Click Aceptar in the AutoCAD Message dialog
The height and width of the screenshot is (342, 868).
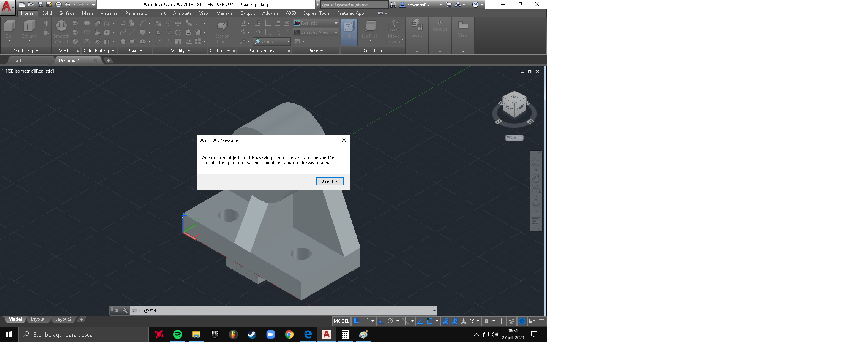pyautogui.click(x=329, y=181)
